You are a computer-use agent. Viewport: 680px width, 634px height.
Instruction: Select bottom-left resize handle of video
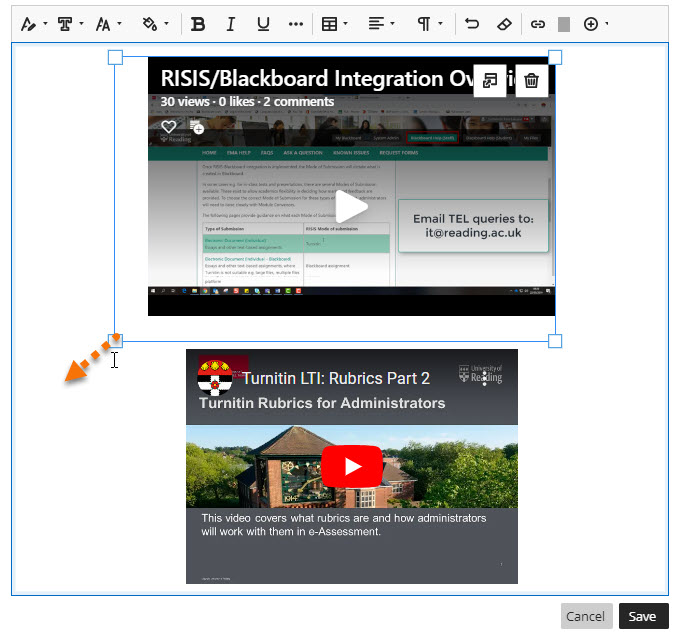pyautogui.click(x=115, y=341)
